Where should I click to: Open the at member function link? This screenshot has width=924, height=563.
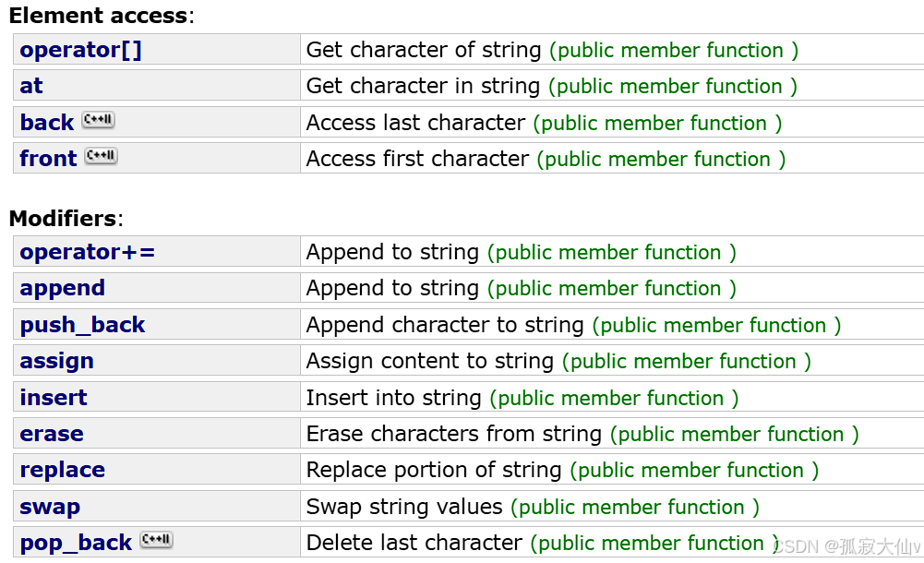click(31, 86)
